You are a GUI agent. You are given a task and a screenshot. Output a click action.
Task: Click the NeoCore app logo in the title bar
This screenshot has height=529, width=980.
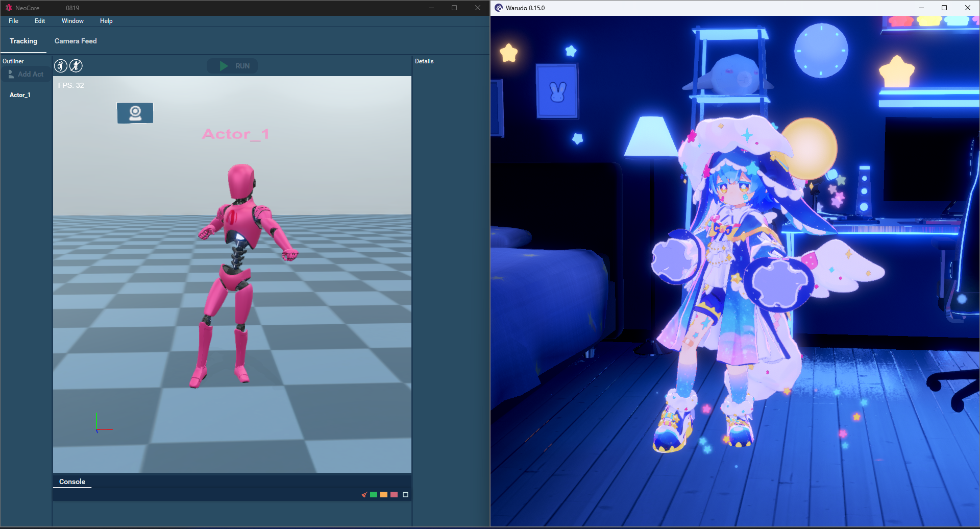coord(9,8)
